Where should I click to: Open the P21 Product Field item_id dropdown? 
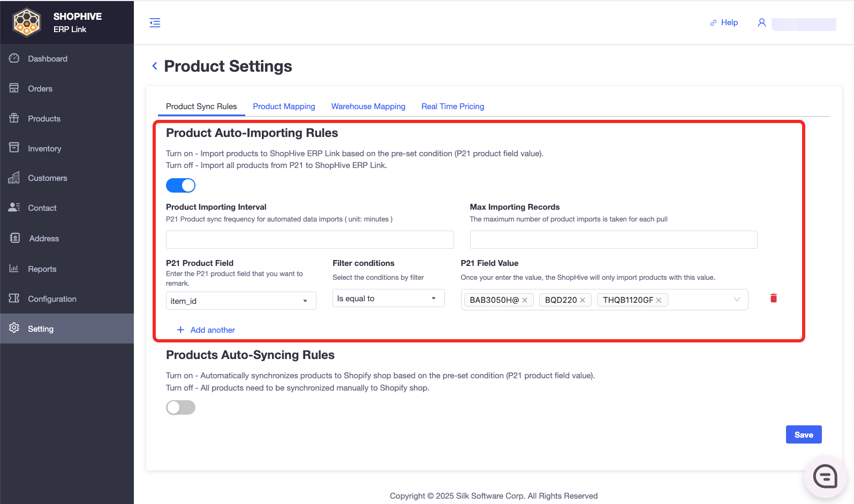point(241,301)
